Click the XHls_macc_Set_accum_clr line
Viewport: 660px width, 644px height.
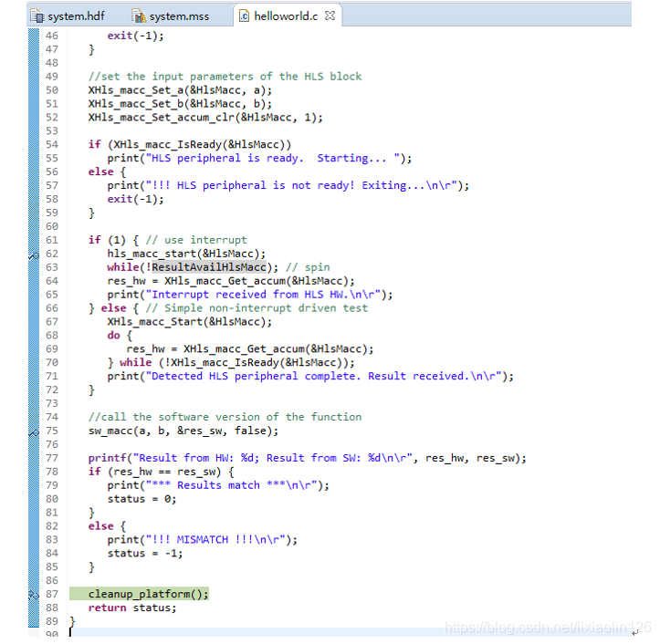[205, 118]
